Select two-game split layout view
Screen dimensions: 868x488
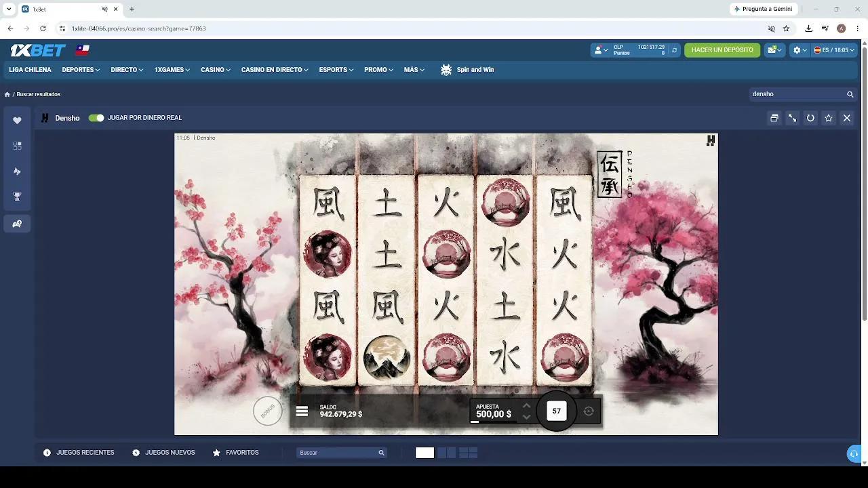[x=447, y=453]
